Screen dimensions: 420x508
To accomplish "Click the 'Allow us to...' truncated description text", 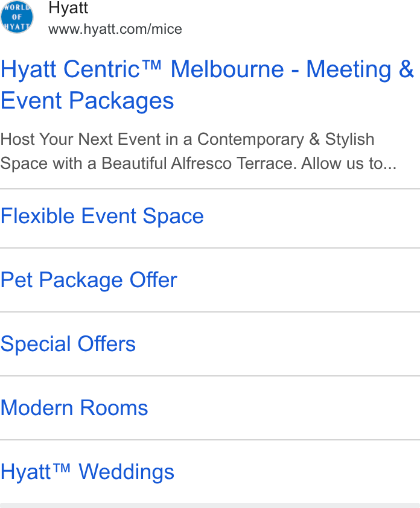I will (349, 164).
